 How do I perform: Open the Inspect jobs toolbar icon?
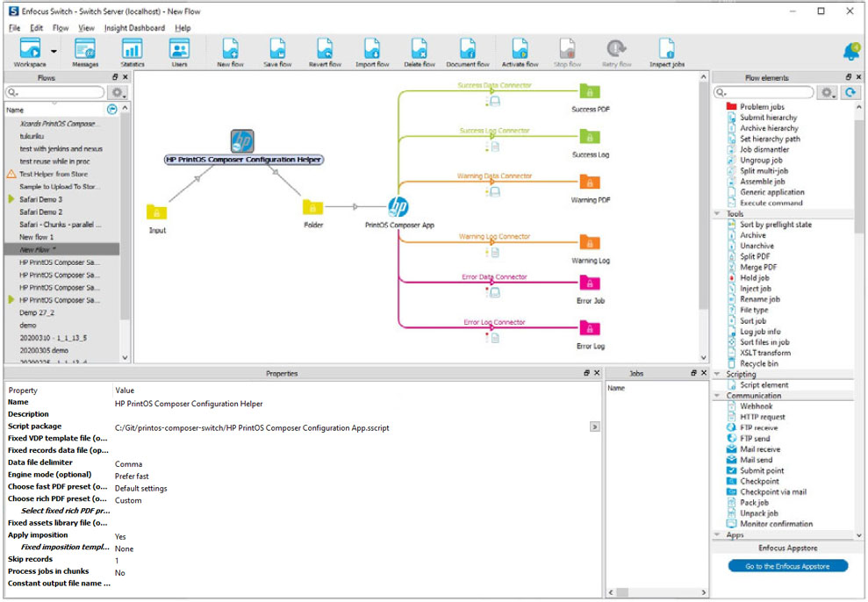tap(665, 50)
